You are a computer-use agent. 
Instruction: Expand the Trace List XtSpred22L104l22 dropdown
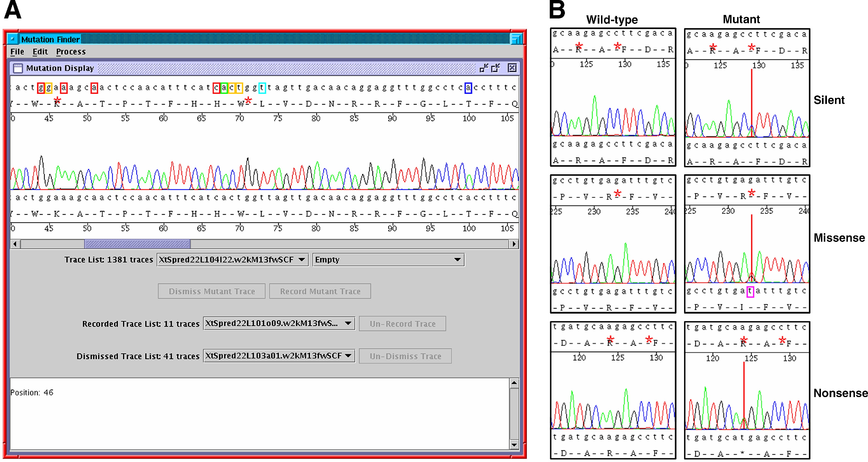(302, 260)
